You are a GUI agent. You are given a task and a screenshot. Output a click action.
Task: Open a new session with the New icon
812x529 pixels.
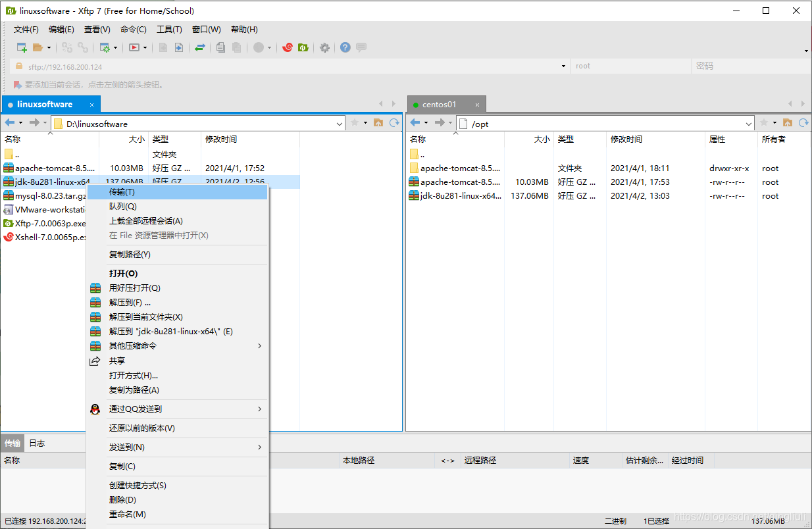[22, 47]
